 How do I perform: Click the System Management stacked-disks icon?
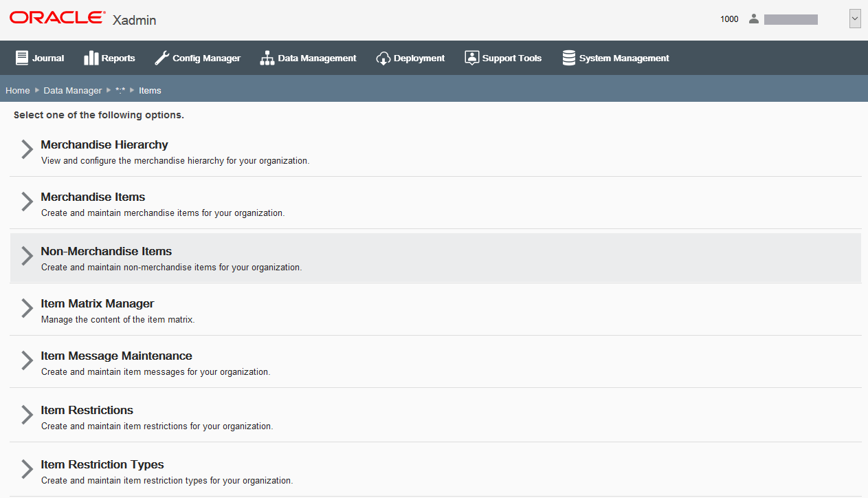click(568, 58)
